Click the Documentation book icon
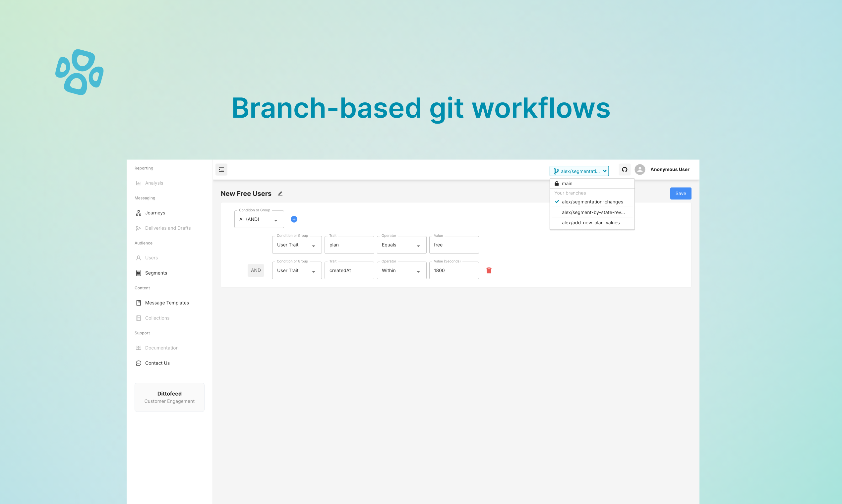Screen dimensions: 842x504 [x=139, y=348]
